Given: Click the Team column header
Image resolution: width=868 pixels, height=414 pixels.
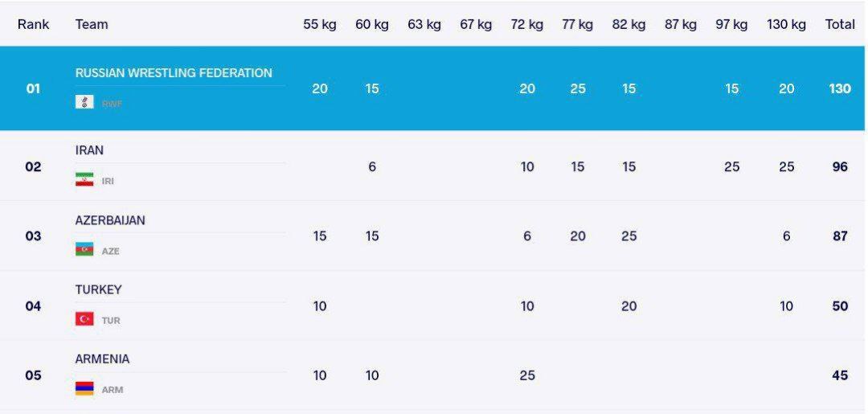Looking at the screenshot, I should pyautogui.click(x=92, y=24).
